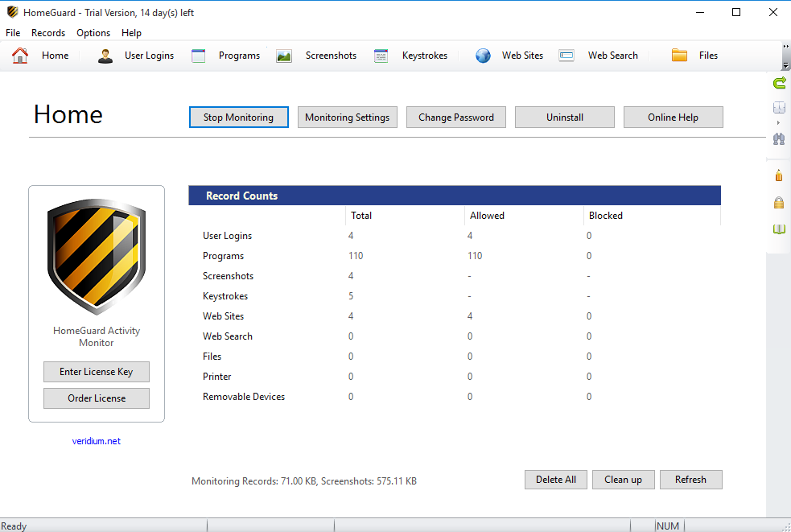
Task: Click Change Password button
Action: (456, 117)
